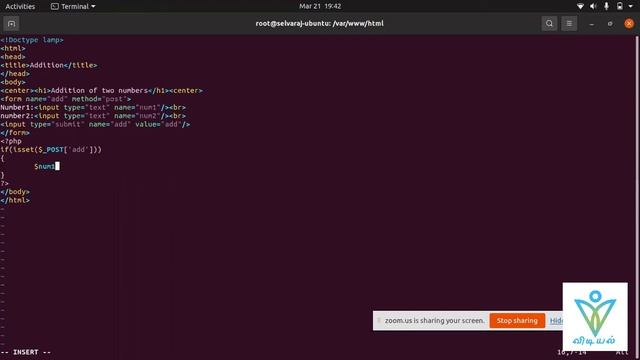The image size is (640, 360).
Task: Click the form name="add" method line
Action: 66,99
